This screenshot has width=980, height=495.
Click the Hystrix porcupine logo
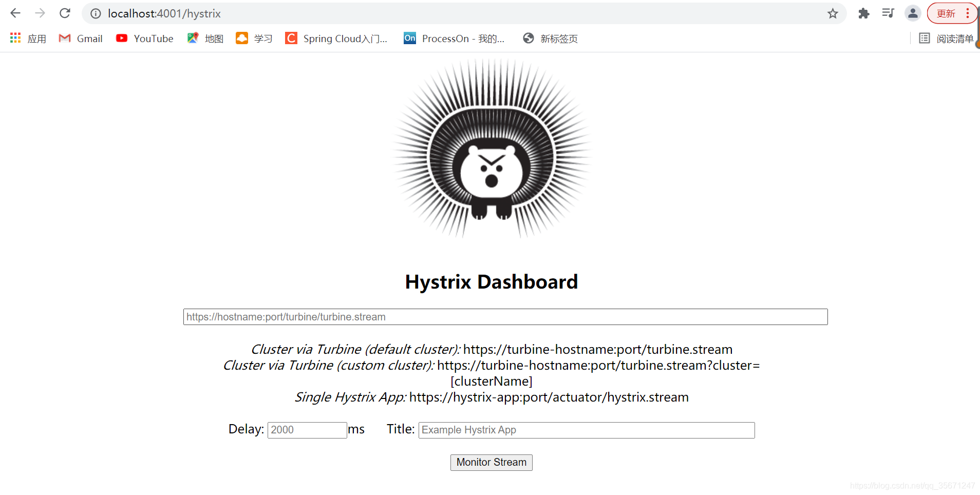point(492,148)
